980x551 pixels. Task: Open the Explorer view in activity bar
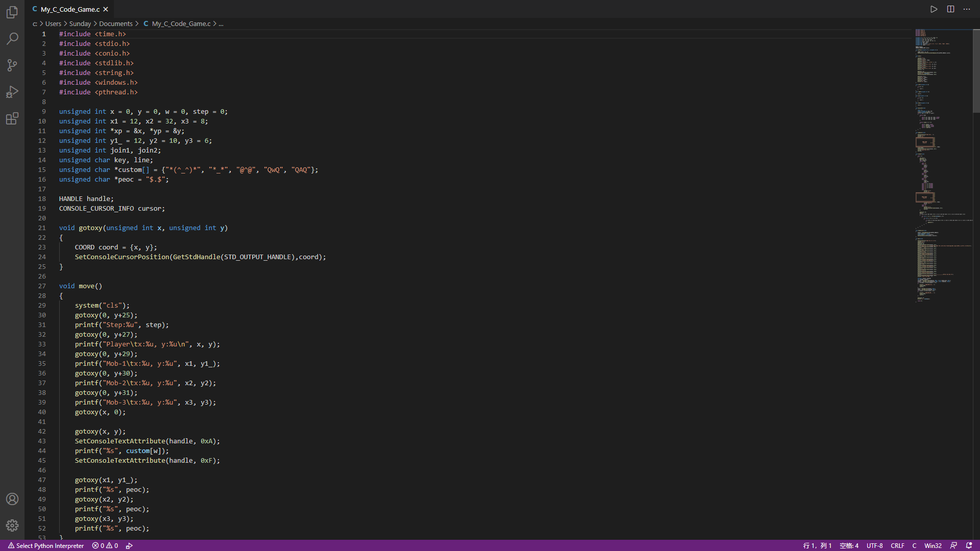(12, 12)
